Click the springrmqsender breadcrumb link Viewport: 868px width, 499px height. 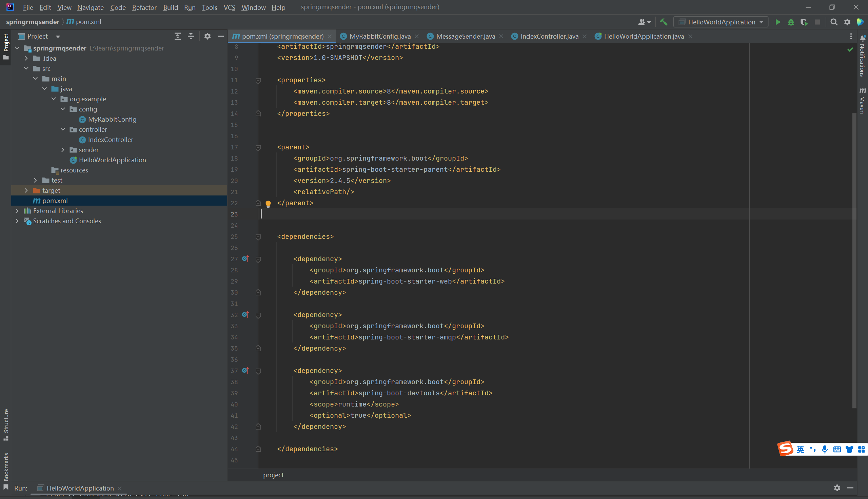point(33,22)
